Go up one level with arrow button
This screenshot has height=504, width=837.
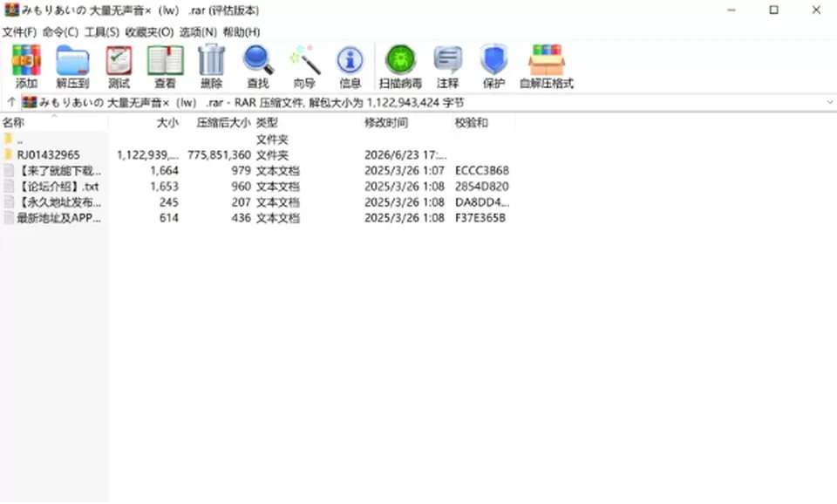(11, 102)
